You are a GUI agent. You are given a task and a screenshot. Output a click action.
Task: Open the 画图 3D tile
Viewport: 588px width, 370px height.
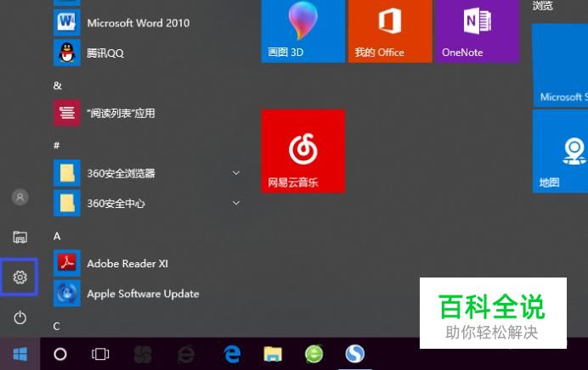pyautogui.click(x=303, y=31)
